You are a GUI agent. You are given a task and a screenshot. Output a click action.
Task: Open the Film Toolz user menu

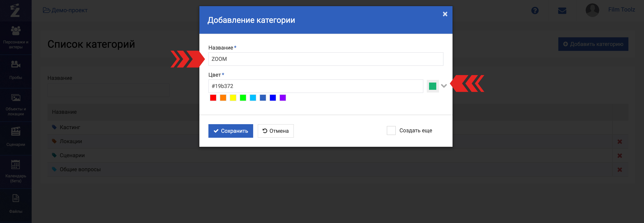[621, 9]
